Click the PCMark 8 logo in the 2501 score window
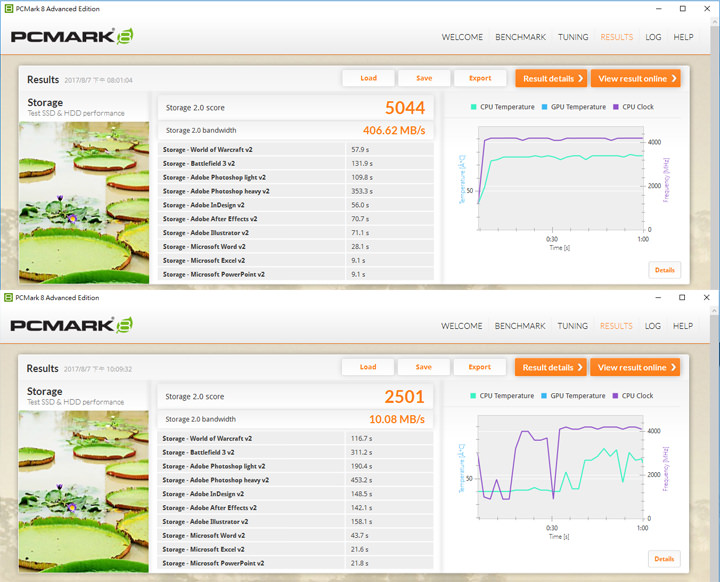The width and height of the screenshot is (720, 582). [x=71, y=326]
